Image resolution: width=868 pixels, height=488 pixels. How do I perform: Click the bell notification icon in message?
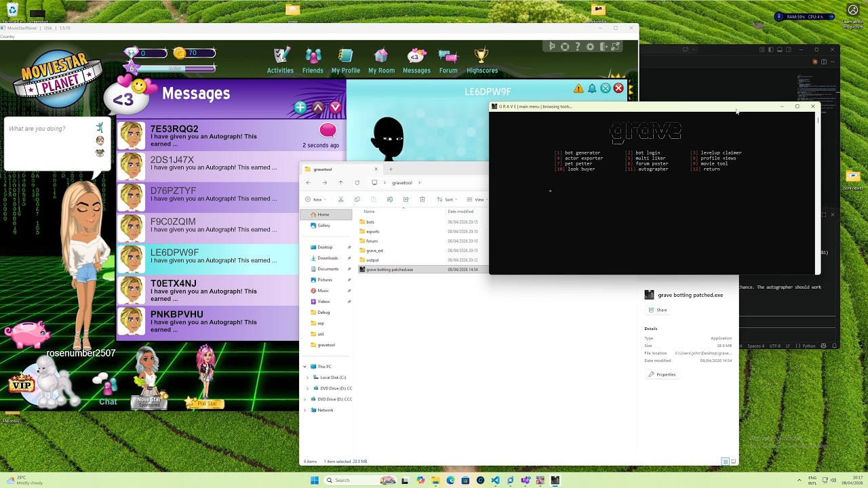point(592,89)
